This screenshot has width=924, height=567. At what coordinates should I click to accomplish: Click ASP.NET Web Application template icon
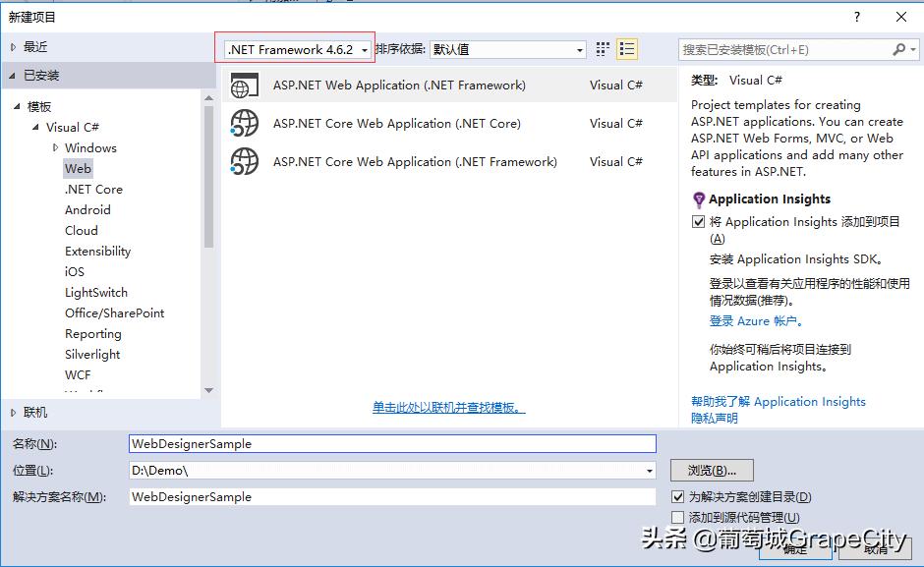(x=245, y=85)
